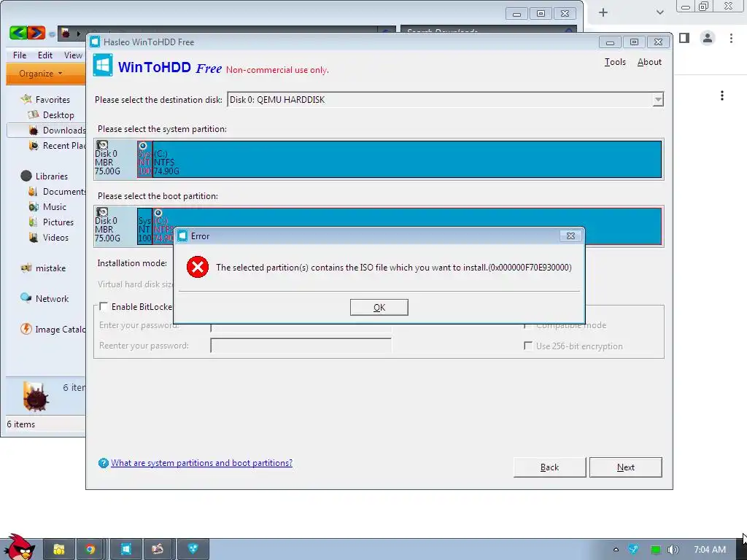Toggle Chrome side panel icon
747x560 pixels.
click(x=684, y=38)
